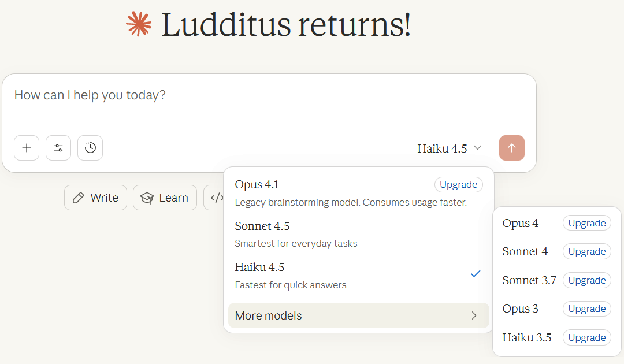Choose Opus 3 from the legacy models

point(521,309)
